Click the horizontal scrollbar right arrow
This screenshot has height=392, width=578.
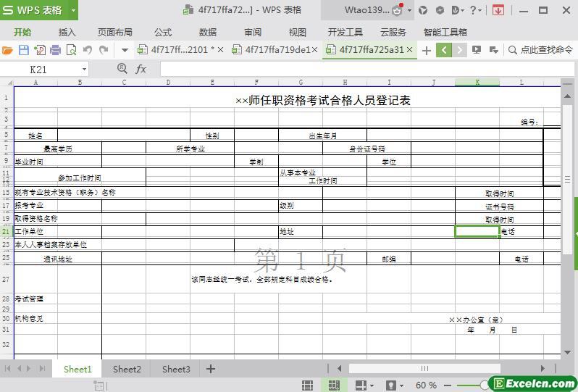(543, 368)
